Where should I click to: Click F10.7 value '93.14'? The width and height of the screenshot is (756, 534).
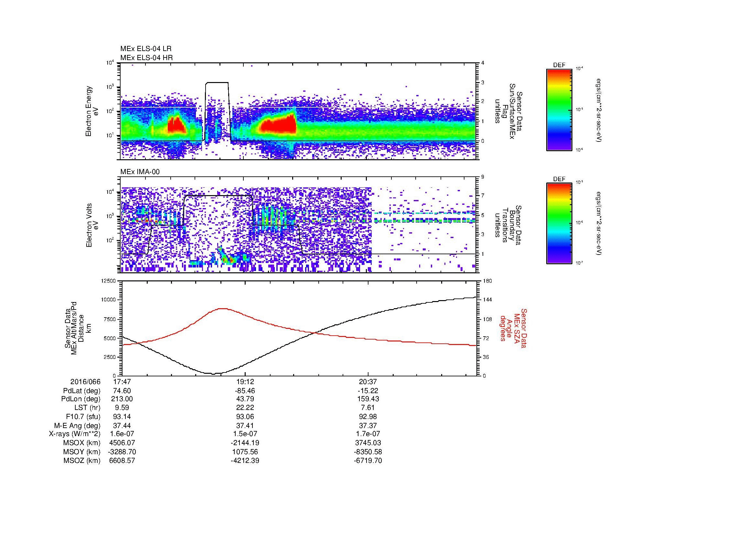[x=122, y=416]
